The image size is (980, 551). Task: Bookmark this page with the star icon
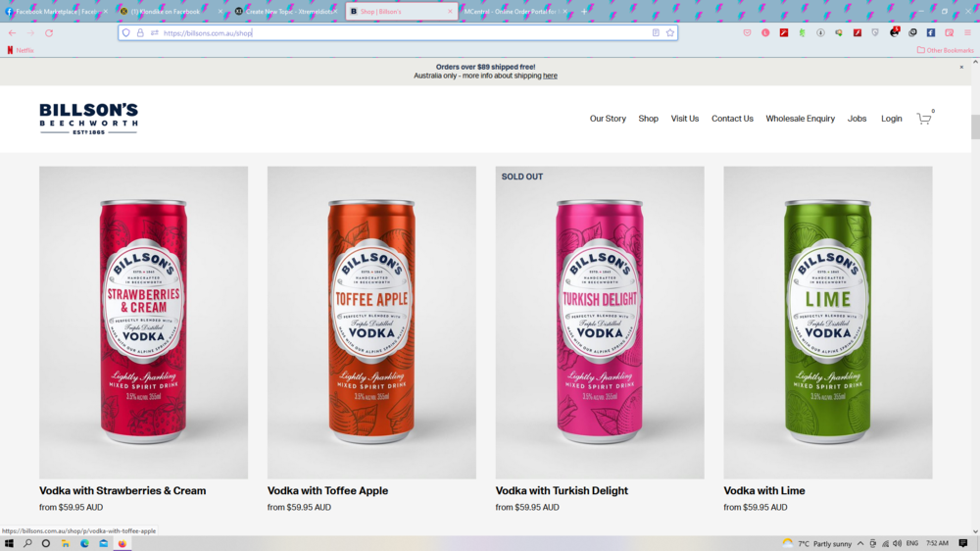click(x=670, y=32)
